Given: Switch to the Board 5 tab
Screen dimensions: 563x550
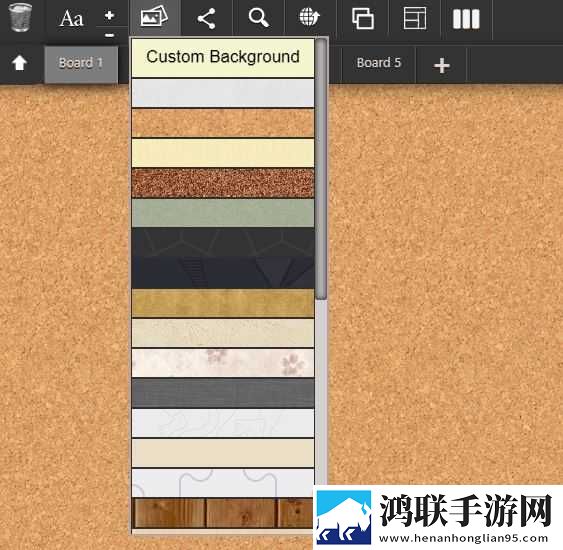Looking at the screenshot, I should (x=378, y=63).
